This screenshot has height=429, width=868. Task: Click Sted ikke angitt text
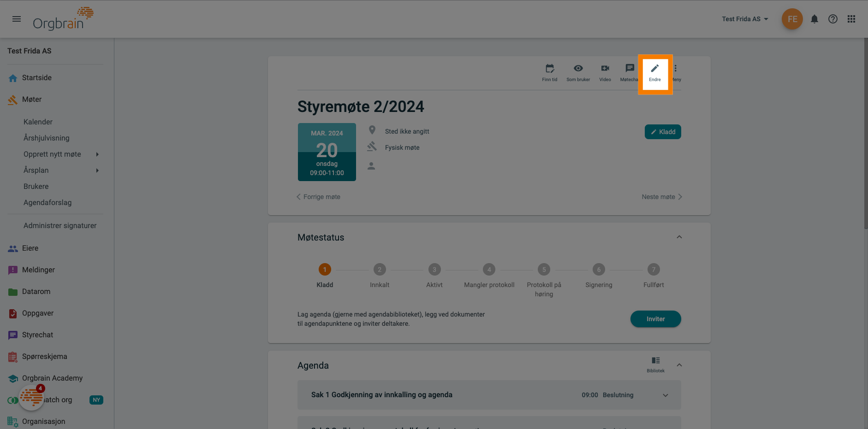click(407, 131)
